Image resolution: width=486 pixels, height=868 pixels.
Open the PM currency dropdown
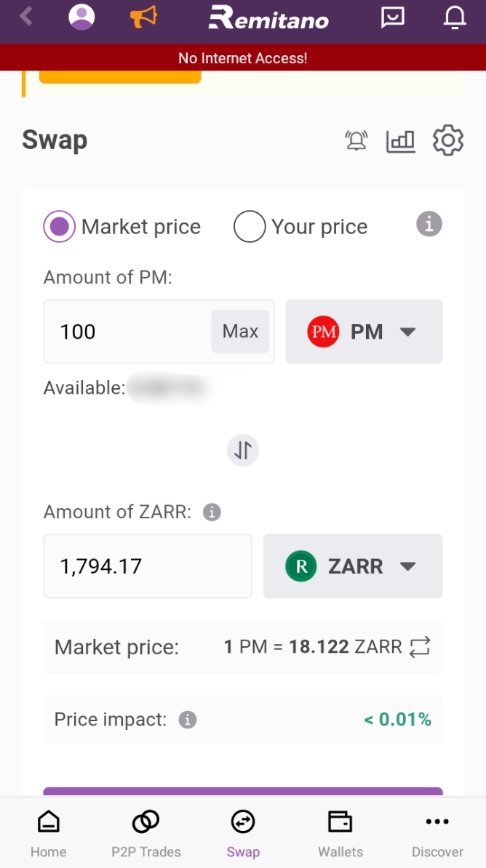364,331
